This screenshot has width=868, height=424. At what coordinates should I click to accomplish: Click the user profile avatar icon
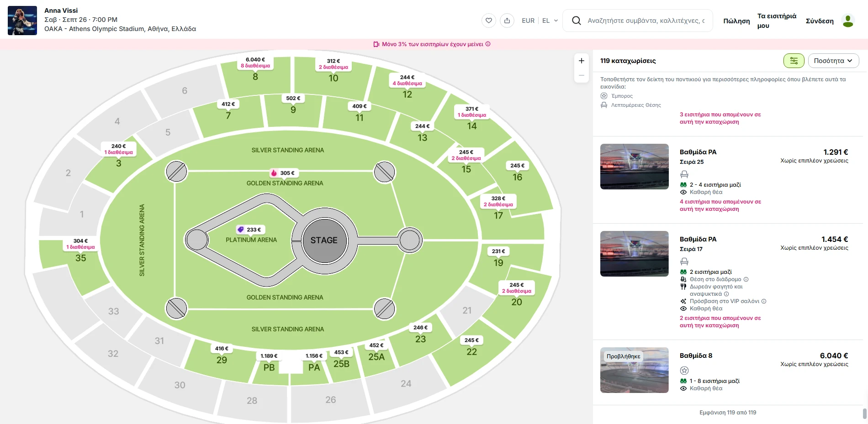point(848,21)
